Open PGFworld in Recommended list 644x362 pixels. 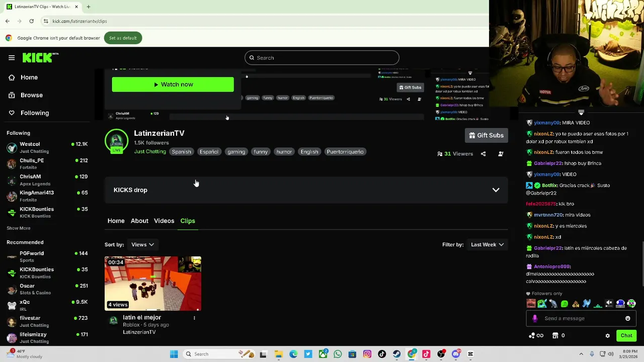pyautogui.click(x=47, y=256)
